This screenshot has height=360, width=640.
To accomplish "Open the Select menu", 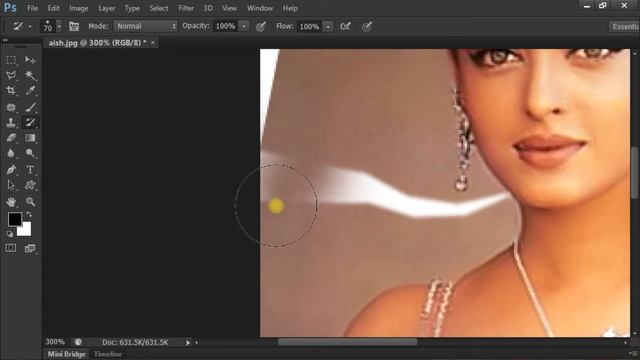I will (159, 8).
